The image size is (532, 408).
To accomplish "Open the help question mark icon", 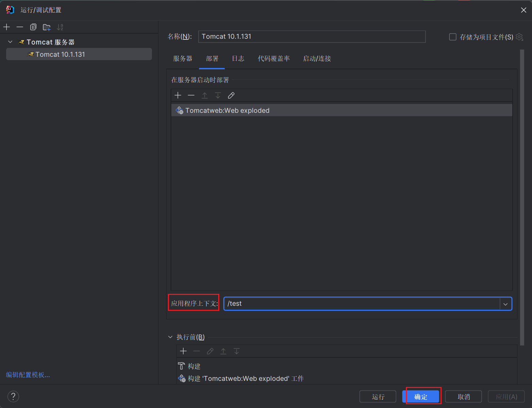I will [13, 396].
